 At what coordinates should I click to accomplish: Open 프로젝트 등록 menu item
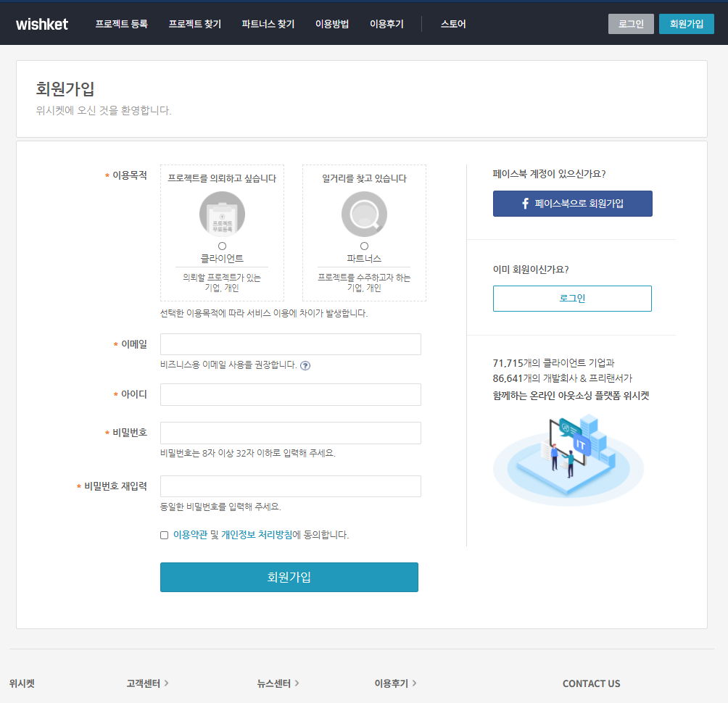(x=122, y=24)
